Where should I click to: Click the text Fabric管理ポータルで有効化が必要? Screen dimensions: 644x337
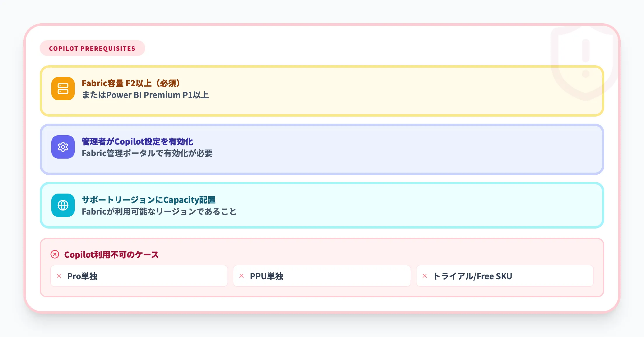click(147, 153)
